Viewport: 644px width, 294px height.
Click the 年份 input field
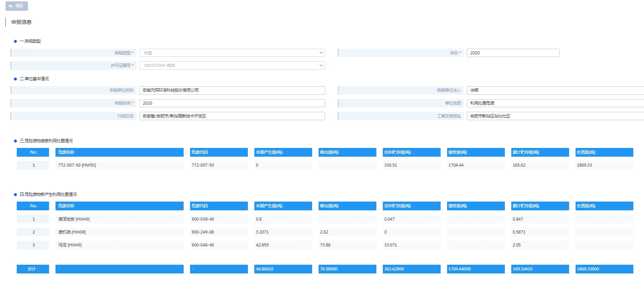point(512,53)
